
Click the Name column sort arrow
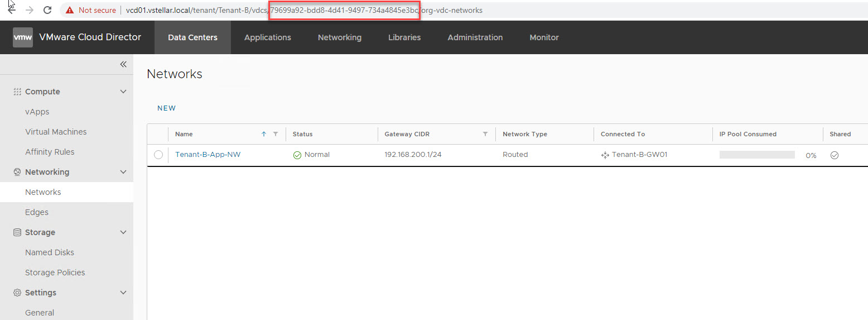coord(264,134)
